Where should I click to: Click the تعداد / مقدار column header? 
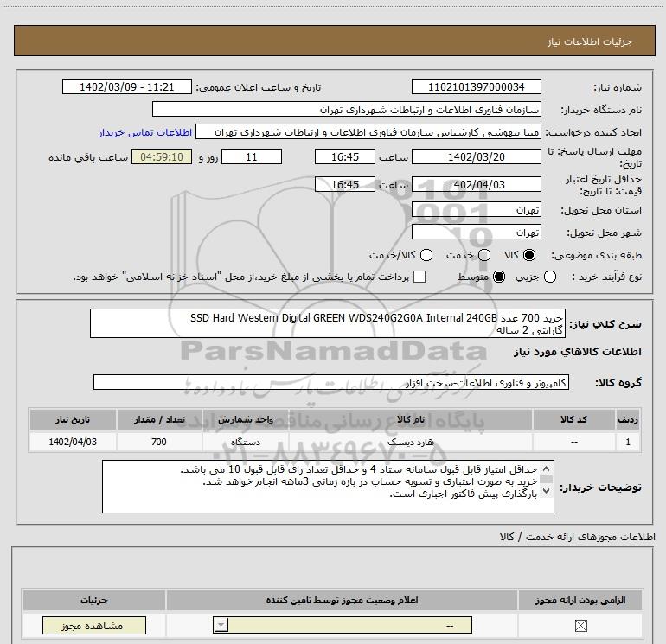tap(159, 419)
